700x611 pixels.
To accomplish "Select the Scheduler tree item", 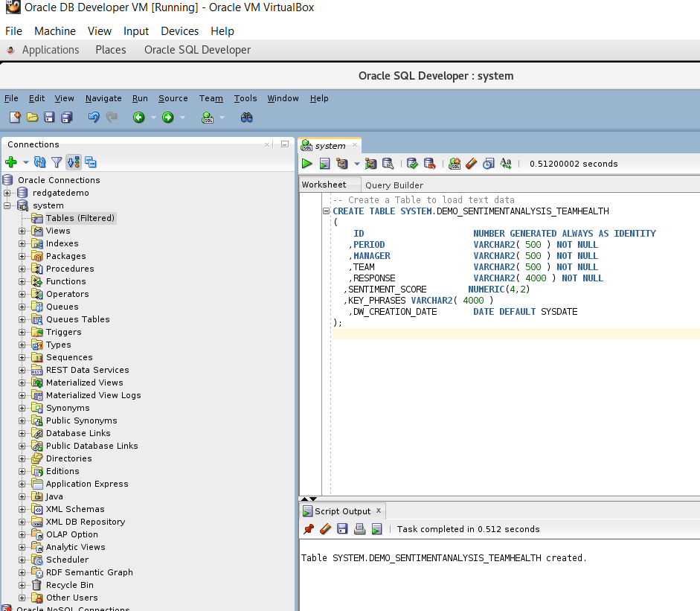I will pos(68,560).
